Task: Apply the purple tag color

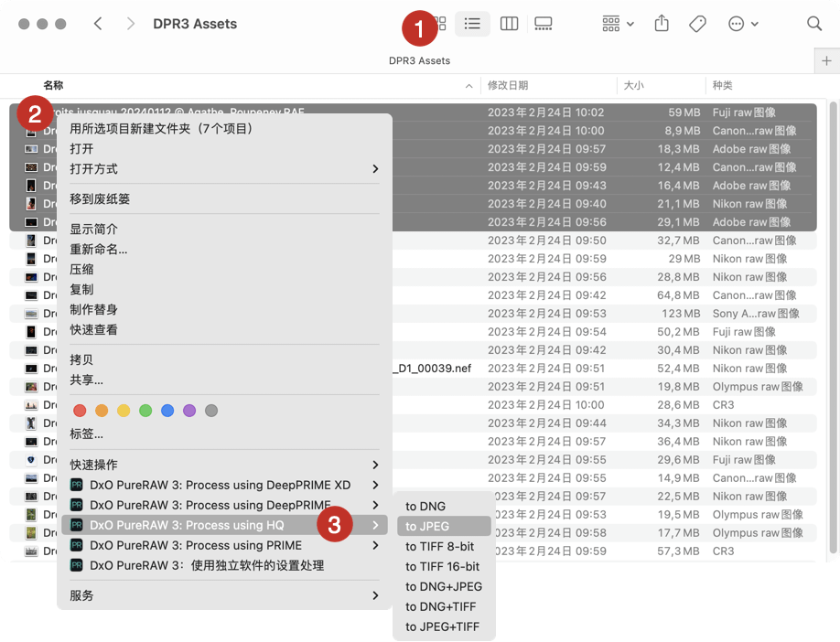Action: pyautogui.click(x=189, y=411)
